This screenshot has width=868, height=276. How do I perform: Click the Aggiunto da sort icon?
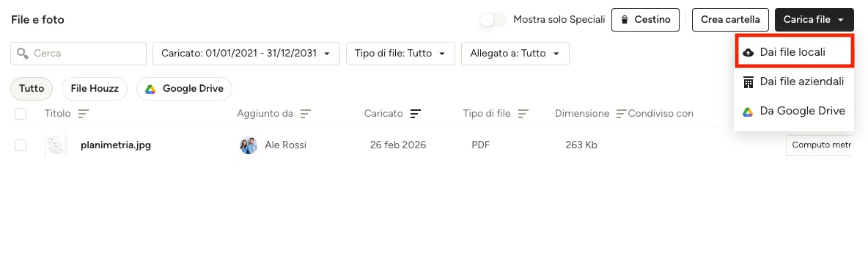(306, 114)
